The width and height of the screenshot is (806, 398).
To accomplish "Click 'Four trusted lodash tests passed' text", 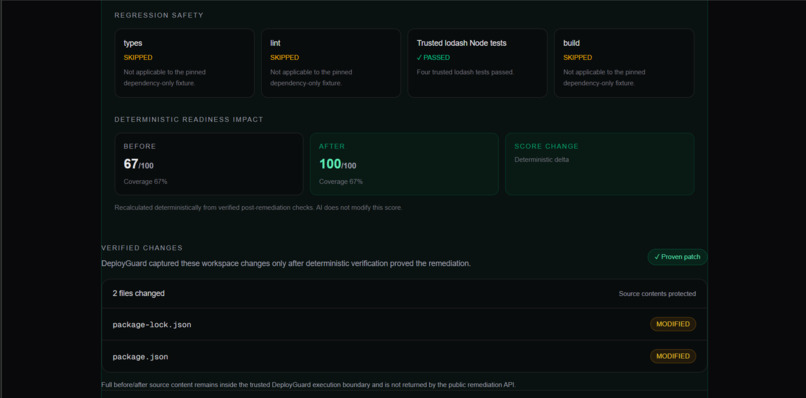I will [x=465, y=72].
